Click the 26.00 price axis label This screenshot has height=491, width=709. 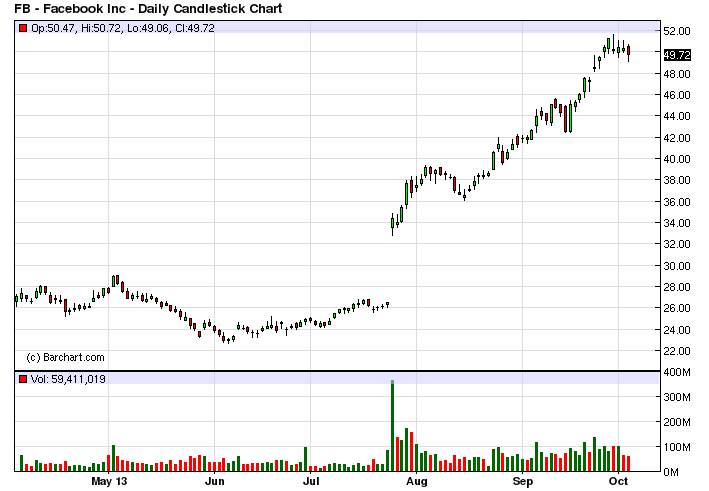[677, 308]
